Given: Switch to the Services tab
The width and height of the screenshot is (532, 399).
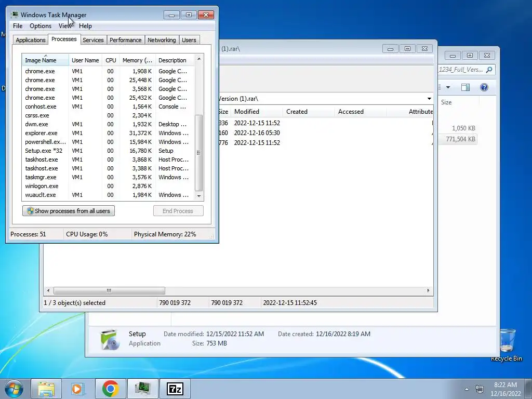Looking at the screenshot, I should click(x=93, y=40).
